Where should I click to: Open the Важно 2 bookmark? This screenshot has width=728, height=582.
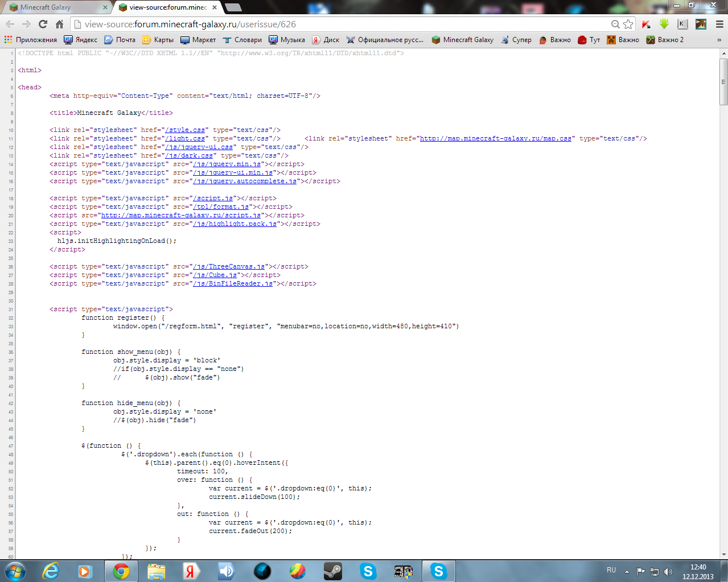(x=665, y=40)
